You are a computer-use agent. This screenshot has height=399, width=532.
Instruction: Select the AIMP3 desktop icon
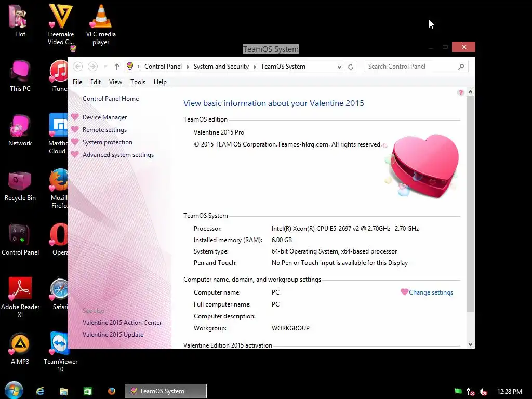click(x=20, y=348)
